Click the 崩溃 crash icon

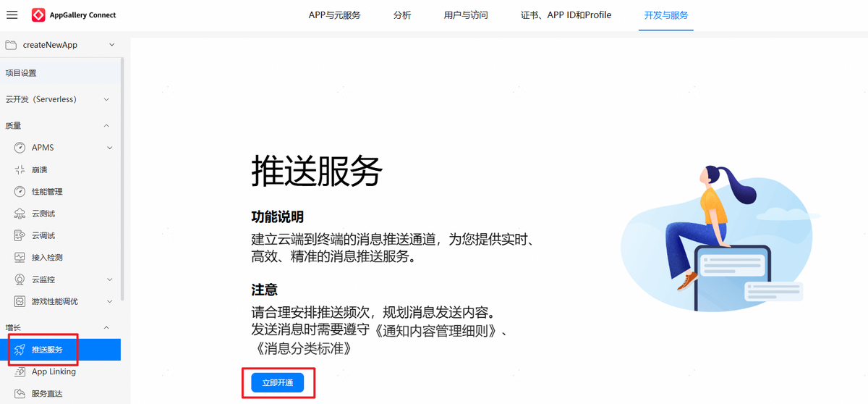(20, 169)
